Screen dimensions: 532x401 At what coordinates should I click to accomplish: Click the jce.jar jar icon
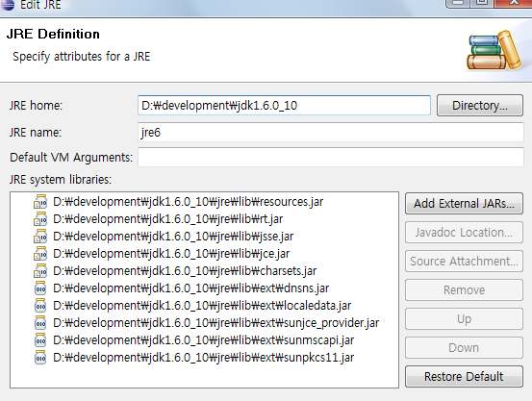click(x=40, y=254)
